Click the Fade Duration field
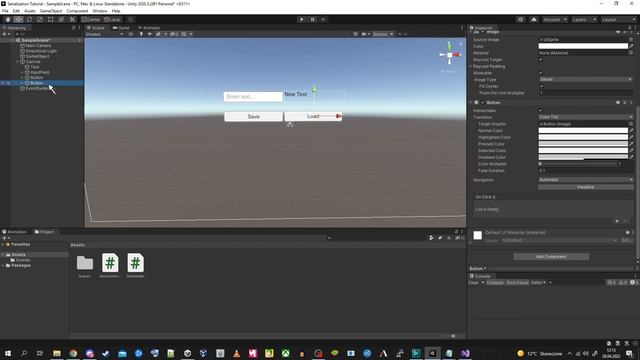The width and height of the screenshot is (640, 360). coord(586,171)
